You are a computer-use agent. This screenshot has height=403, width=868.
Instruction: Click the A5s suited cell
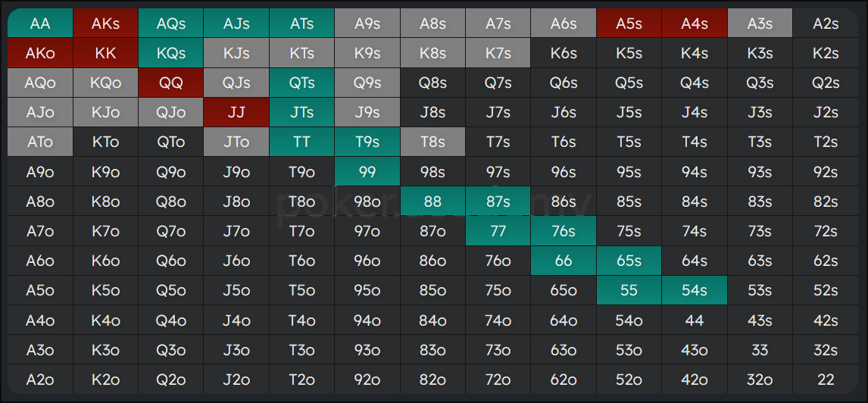629,23
